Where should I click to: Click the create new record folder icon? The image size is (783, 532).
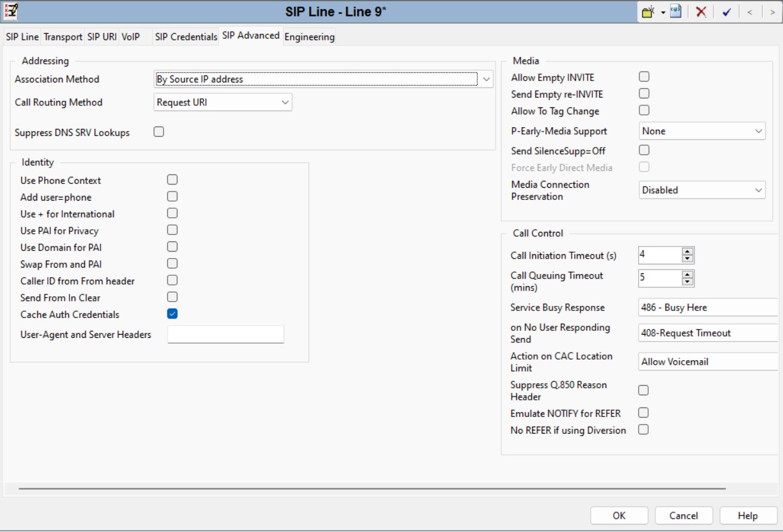(648, 12)
